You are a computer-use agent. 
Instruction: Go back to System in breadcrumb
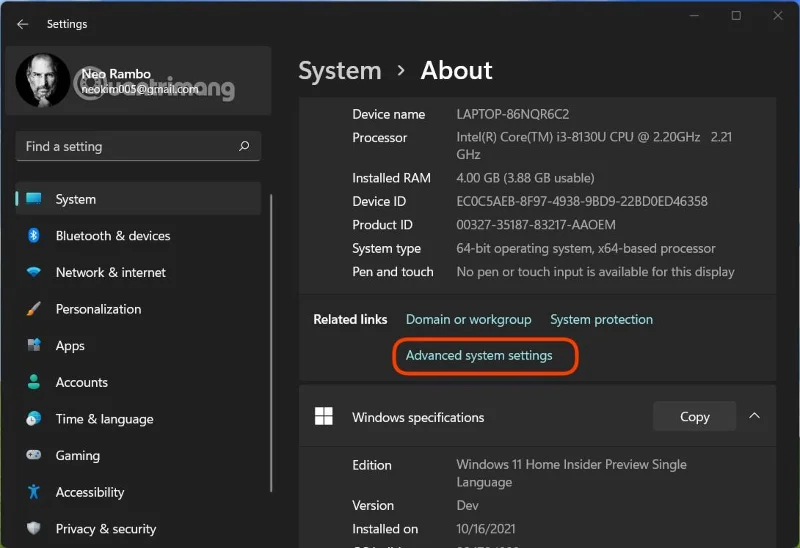340,70
